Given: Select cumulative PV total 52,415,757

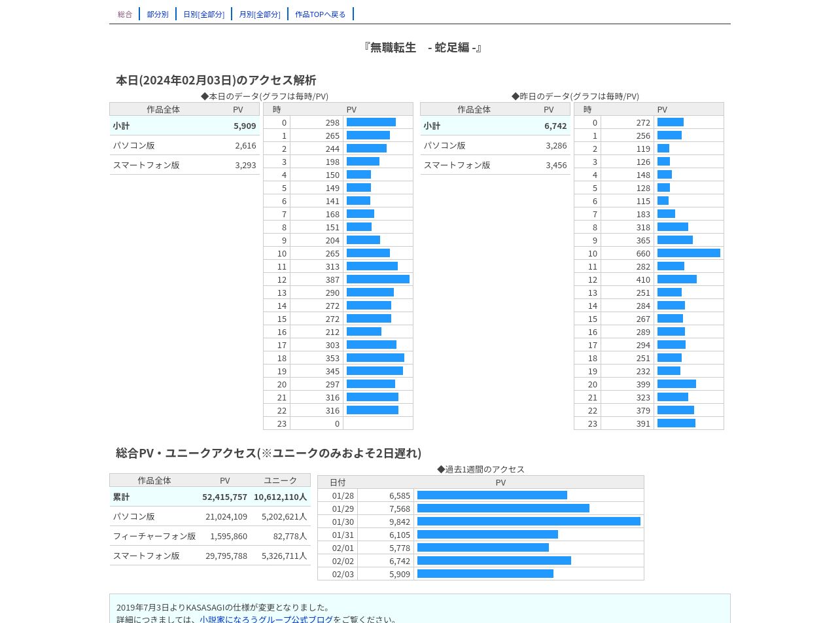Looking at the screenshot, I should pyautogui.click(x=224, y=497).
